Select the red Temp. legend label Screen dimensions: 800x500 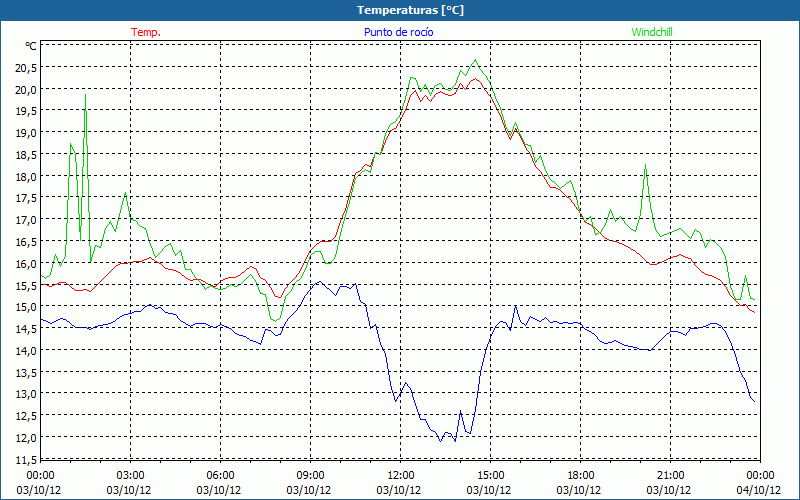coord(146,32)
